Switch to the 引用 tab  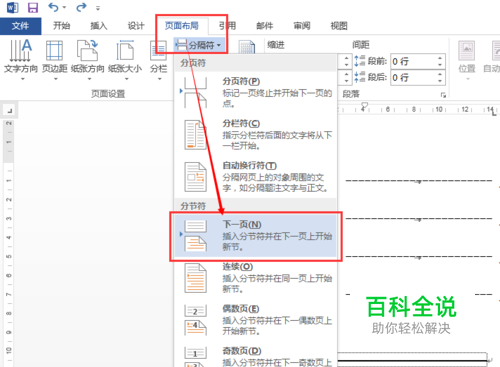point(227,26)
